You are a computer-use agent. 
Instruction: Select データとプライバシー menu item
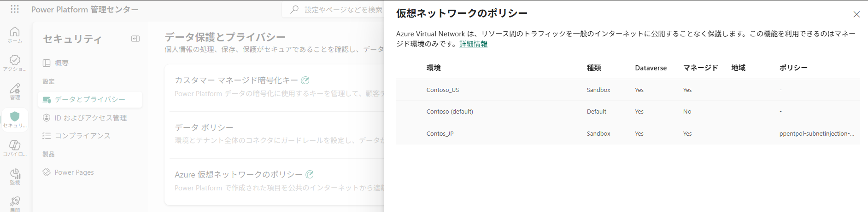tap(90, 99)
